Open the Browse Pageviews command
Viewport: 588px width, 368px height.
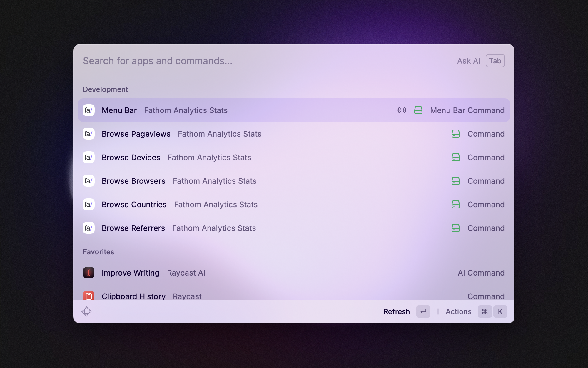[136, 134]
